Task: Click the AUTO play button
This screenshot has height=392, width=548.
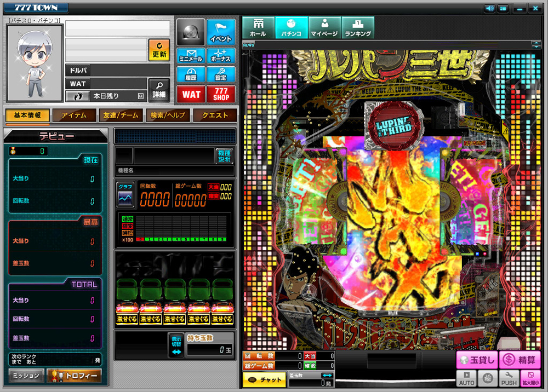Action: [x=466, y=379]
